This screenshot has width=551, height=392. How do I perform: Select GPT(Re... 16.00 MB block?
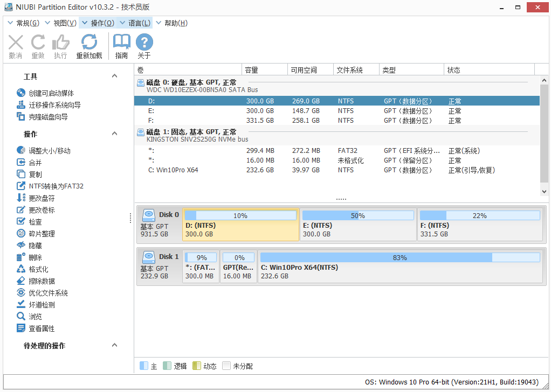pyautogui.click(x=239, y=267)
